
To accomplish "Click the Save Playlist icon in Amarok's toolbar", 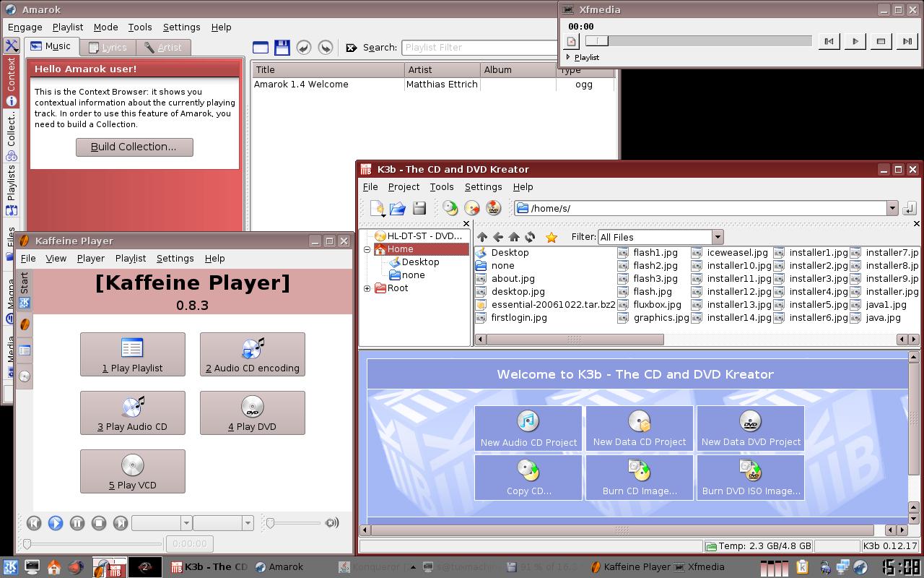I will (x=282, y=48).
